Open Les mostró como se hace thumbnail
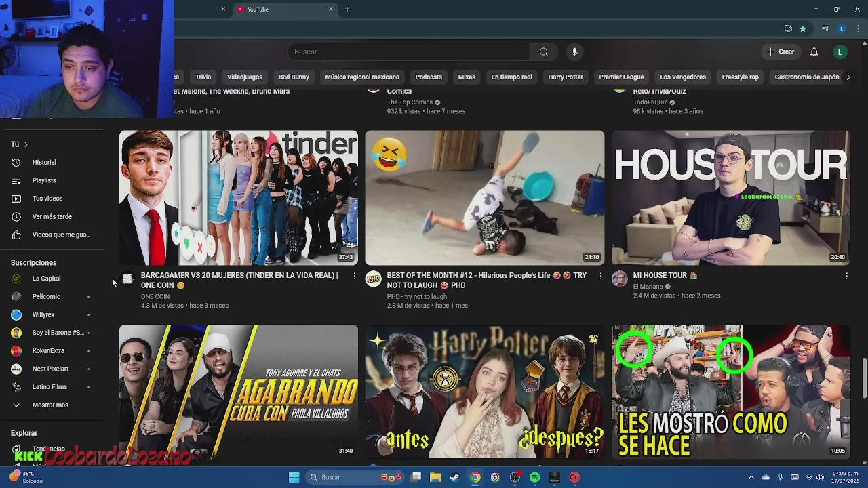 pyautogui.click(x=730, y=392)
